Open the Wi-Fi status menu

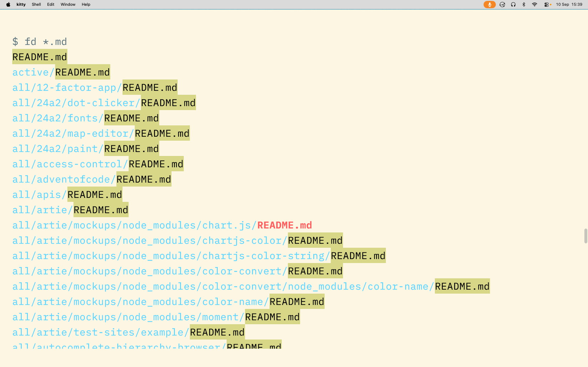(x=534, y=4)
